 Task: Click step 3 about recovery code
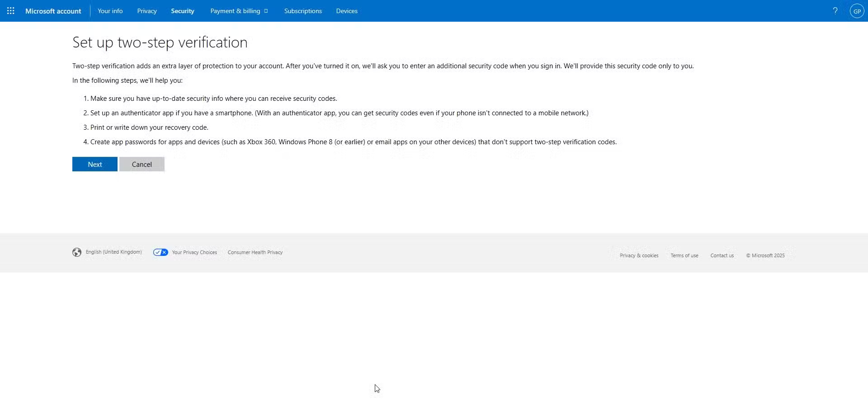click(149, 127)
